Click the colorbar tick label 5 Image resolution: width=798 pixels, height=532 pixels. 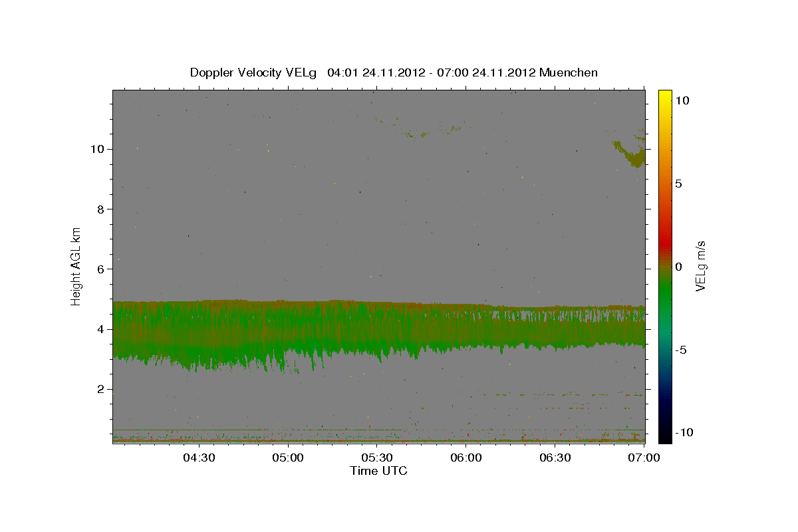tap(678, 184)
